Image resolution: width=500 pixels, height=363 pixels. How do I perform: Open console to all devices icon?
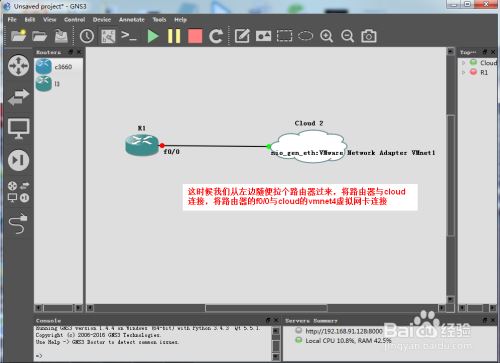click(x=129, y=35)
